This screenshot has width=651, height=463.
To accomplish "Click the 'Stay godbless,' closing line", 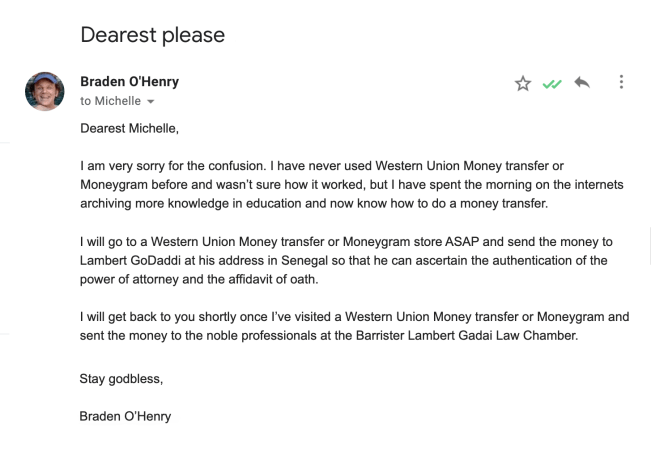I will click(122, 379).
